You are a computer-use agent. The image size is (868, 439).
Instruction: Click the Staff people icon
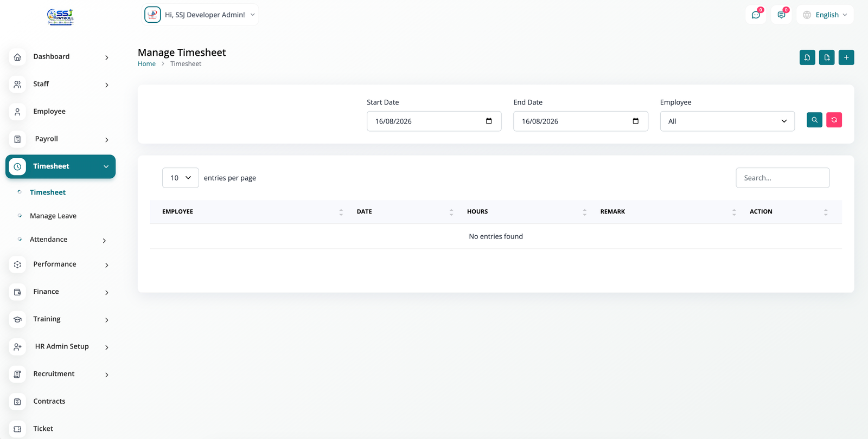(17, 85)
